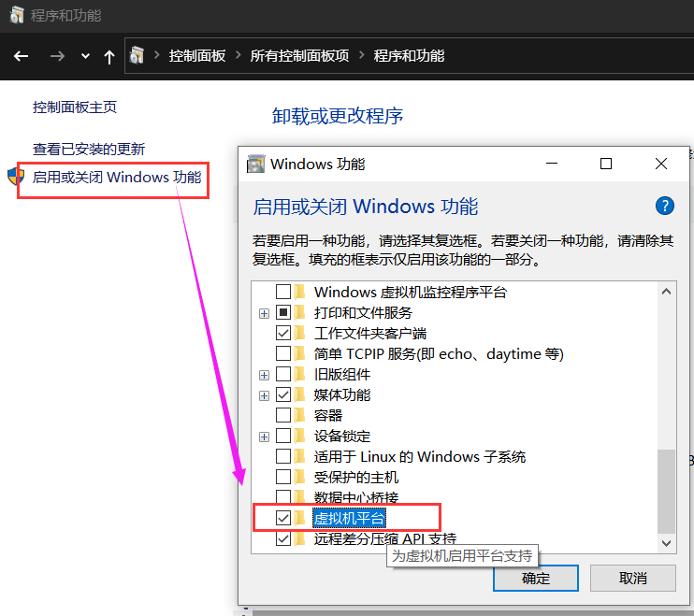Click folder icon of 虚拟机平台
The image size is (694, 616).
[300, 518]
